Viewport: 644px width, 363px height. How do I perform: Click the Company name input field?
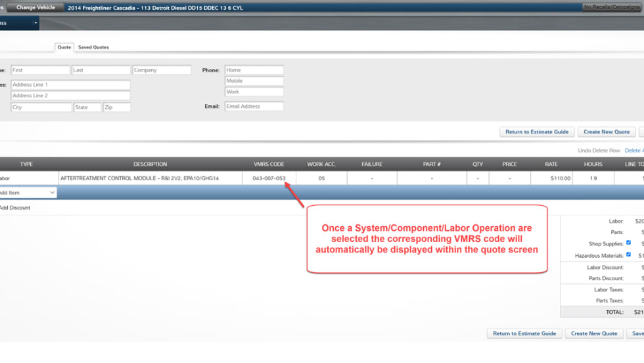pos(162,70)
